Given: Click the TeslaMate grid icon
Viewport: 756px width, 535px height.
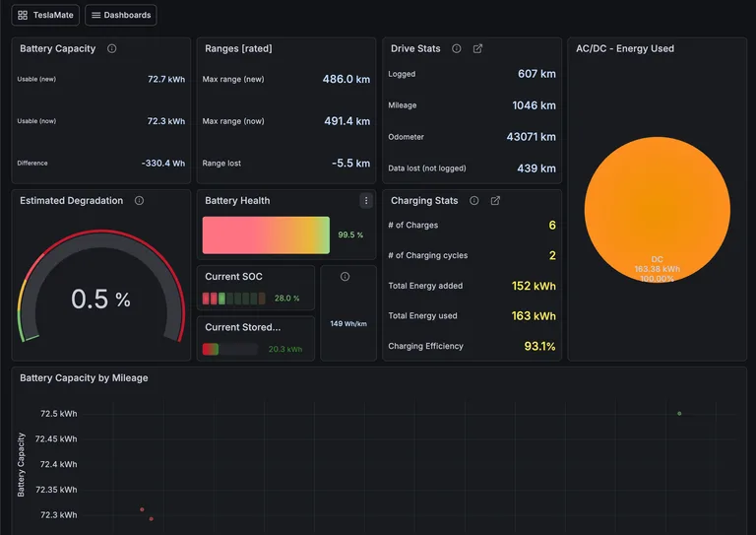Looking at the screenshot, I should tap(23, 15).
